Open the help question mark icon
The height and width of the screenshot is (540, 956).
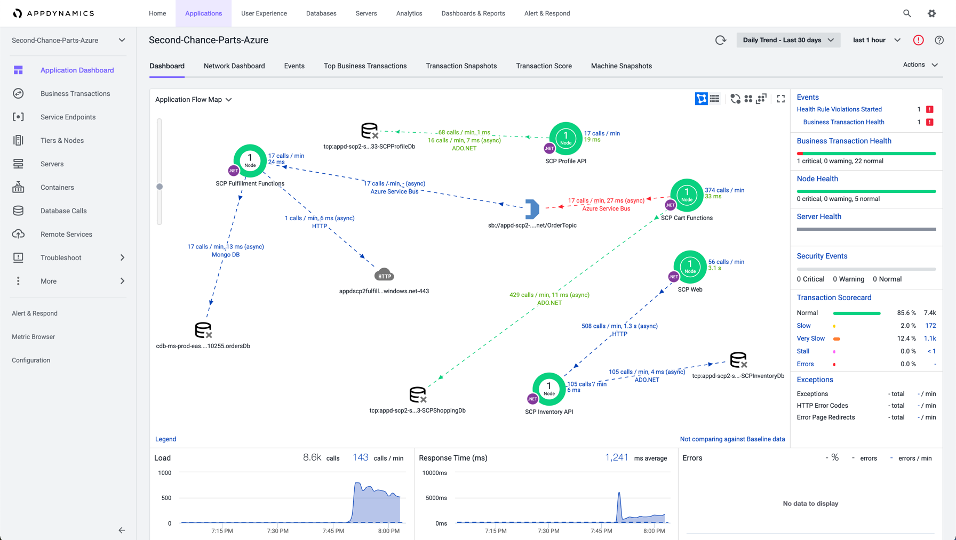click(x=939, y=40)
